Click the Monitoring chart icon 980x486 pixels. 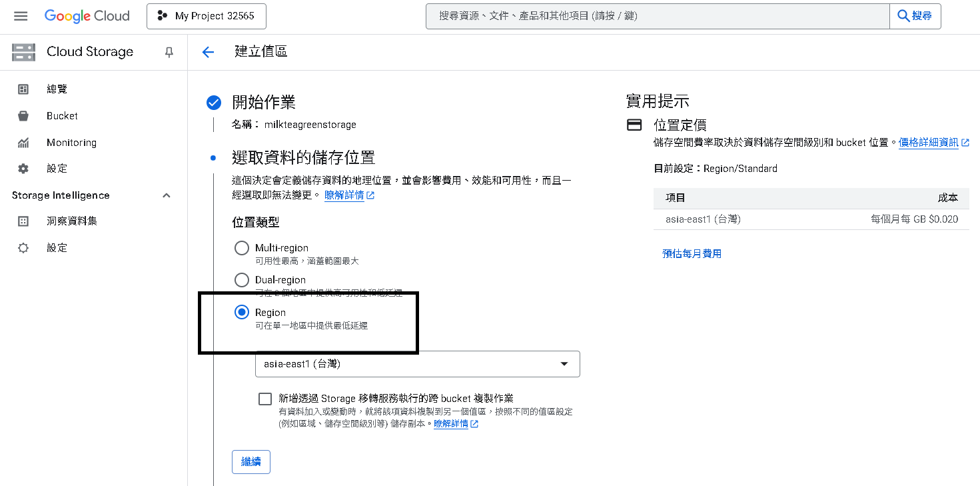pyautogui.click(x=23, y=143)
